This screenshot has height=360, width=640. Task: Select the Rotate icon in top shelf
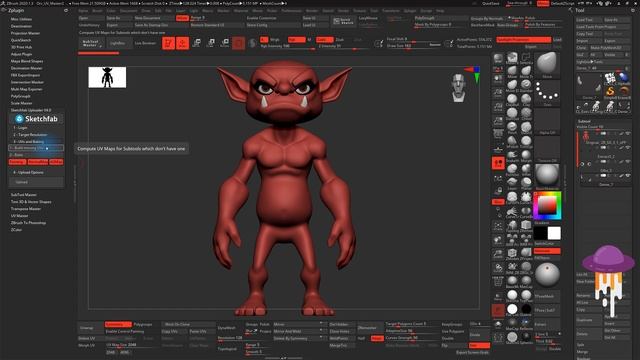coord(224,43)
